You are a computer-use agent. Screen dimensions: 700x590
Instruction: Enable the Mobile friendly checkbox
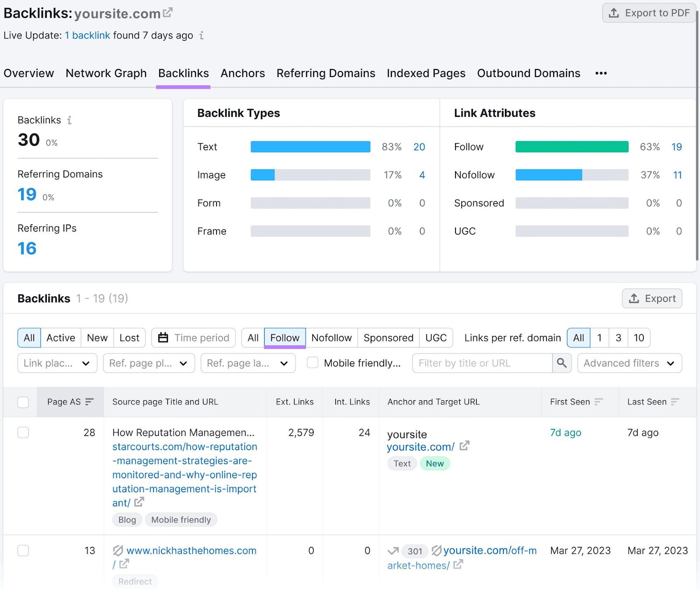tap(312, 363)
